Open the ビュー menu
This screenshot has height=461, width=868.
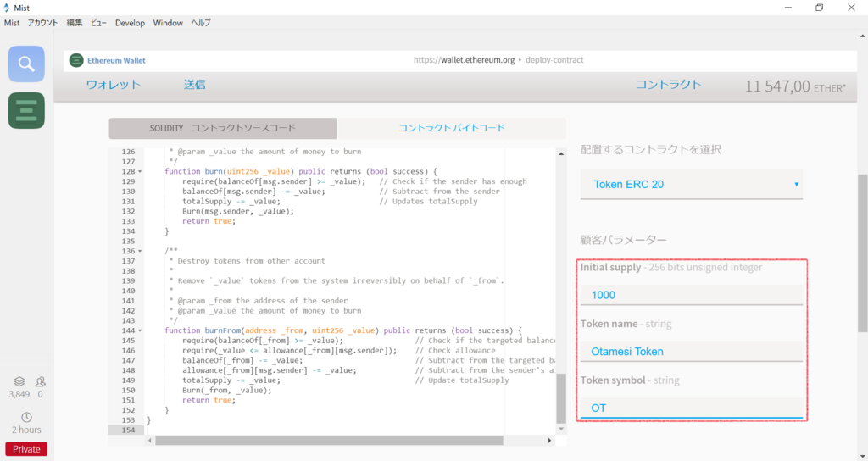(x=98, y=23)
